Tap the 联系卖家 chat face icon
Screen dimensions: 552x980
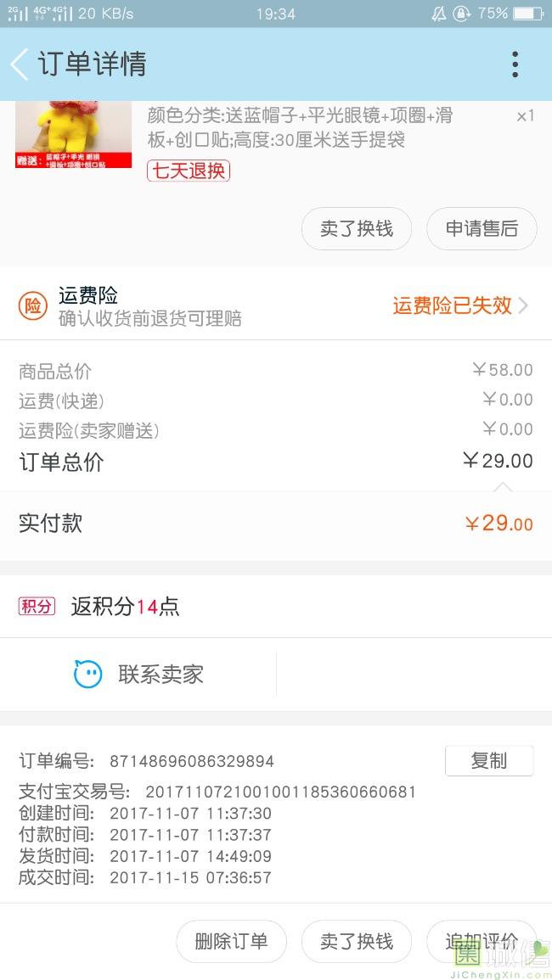[x=87, y=675]
